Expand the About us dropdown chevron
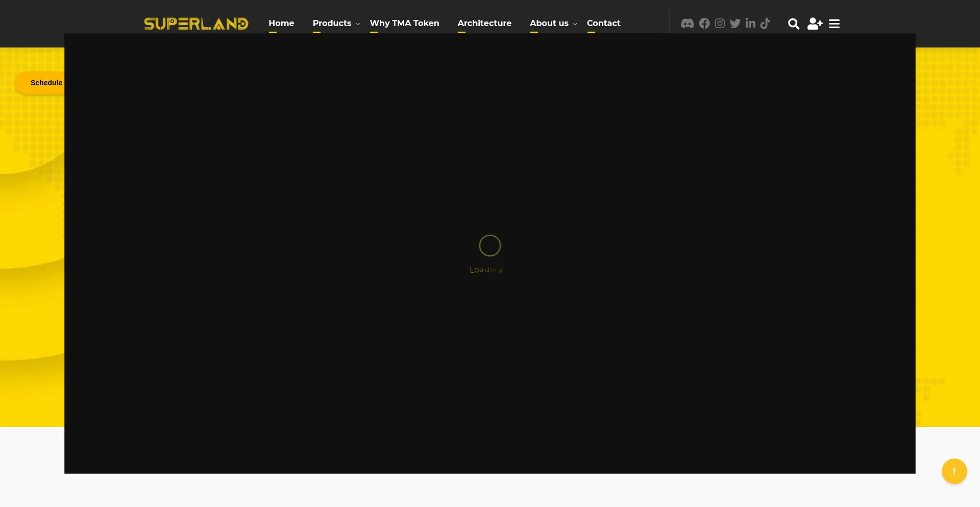This screenshot has width=980, height=507. (x=575, y=24)
